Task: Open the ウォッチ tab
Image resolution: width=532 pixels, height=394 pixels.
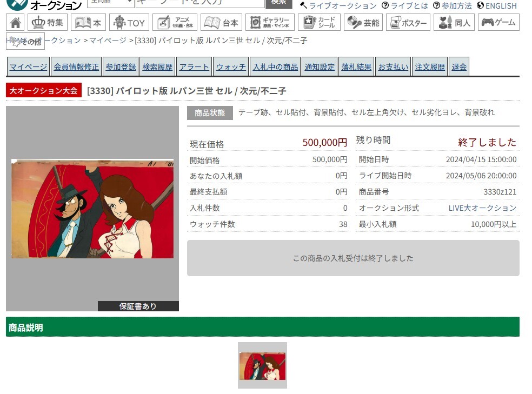Action: click(231, 67)
